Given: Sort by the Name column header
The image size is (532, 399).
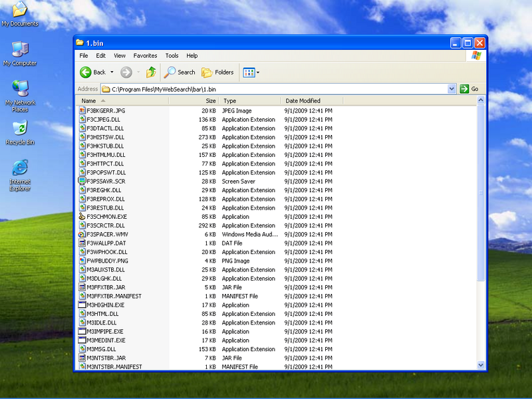Looking at the screenshot, I should tap(122, 101).
